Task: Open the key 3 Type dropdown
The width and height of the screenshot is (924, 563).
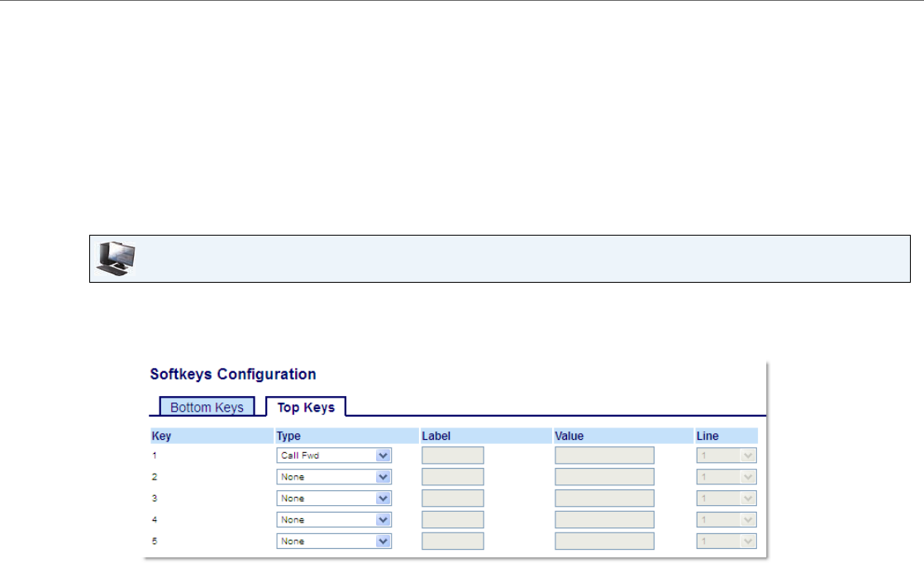Action: click(333, 499)
